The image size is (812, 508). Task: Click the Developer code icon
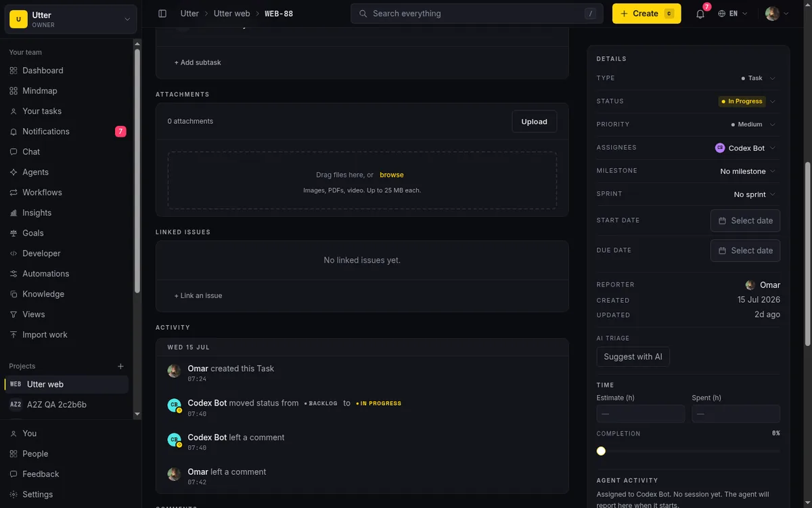pyautogui.click(x=14, y=253)
